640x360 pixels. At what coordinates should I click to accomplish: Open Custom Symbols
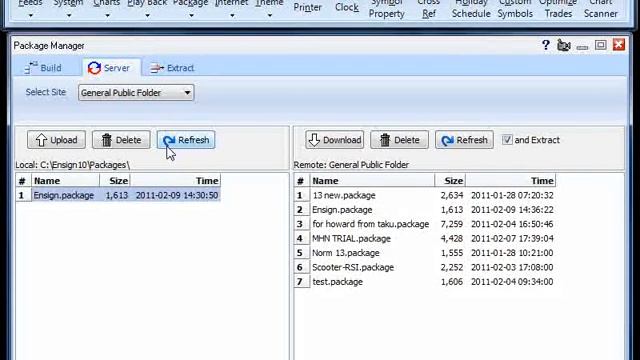(x=515, y=9)
